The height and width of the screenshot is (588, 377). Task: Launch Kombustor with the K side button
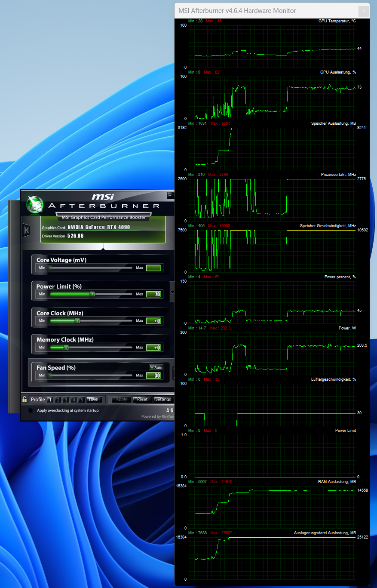(x=26, y=230)
